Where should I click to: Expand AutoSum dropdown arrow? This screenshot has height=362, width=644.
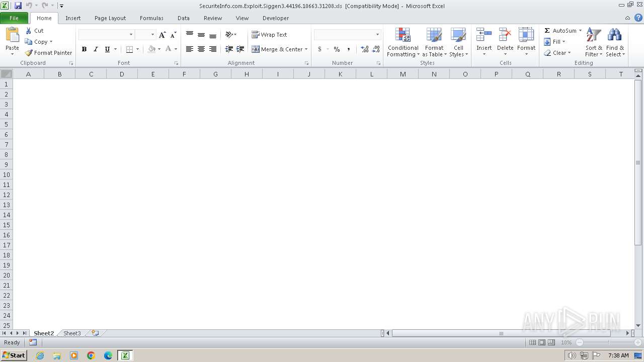[x=580, y=31]
